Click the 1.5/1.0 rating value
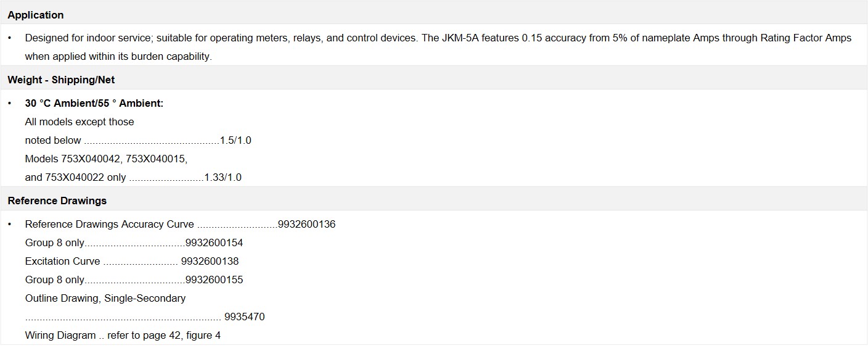This screenshot has width=868, height=348. click(x=235, y=141)
